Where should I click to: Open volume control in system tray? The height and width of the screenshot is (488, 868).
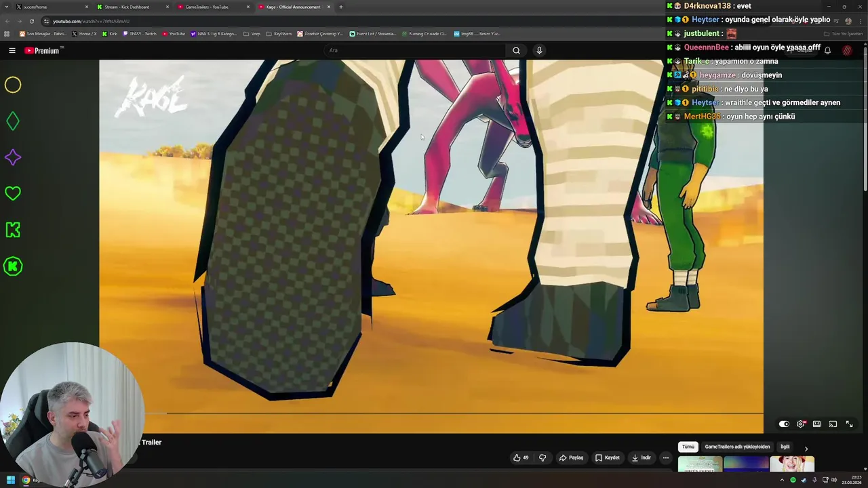(833, 480)
